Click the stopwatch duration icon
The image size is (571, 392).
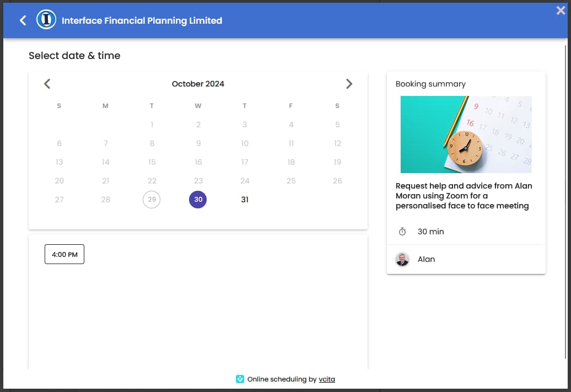pyautogui.click(x=402, y=232)
